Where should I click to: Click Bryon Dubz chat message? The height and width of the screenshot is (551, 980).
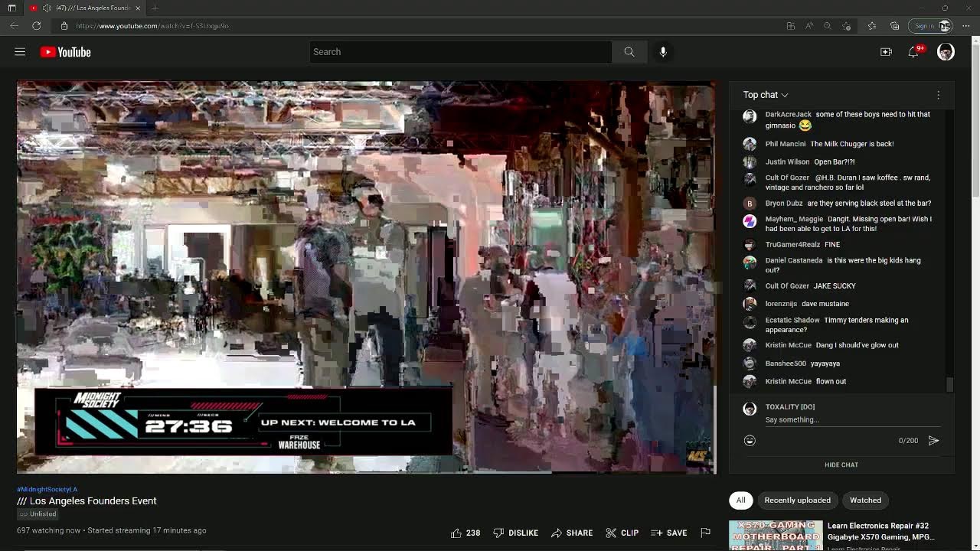pos(869,204)
